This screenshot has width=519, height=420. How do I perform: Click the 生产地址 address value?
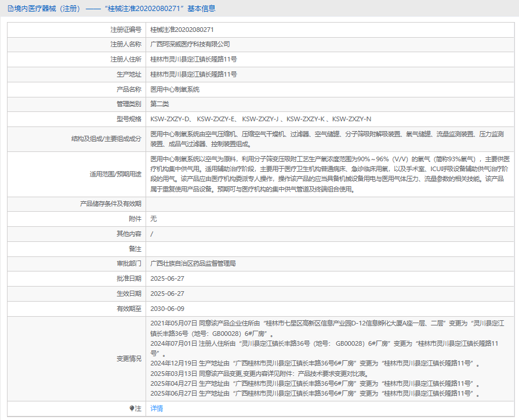(194, 74)
